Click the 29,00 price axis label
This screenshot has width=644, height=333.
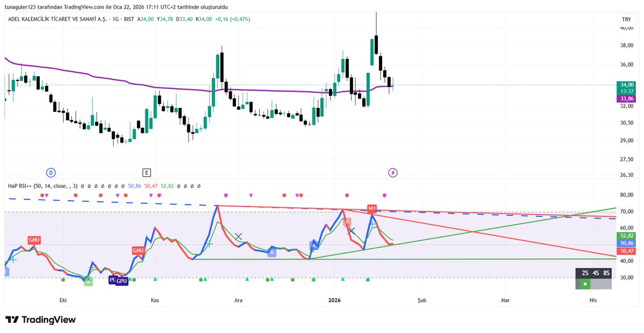point(627,141)
